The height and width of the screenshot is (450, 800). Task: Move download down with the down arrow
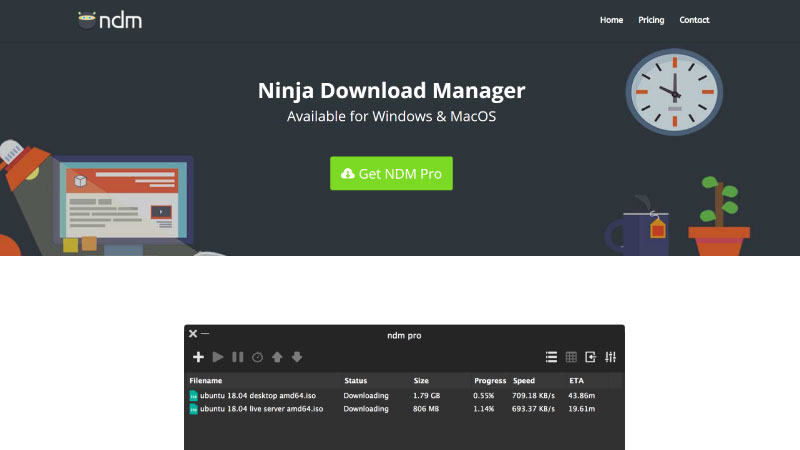(x=297, y=357)
